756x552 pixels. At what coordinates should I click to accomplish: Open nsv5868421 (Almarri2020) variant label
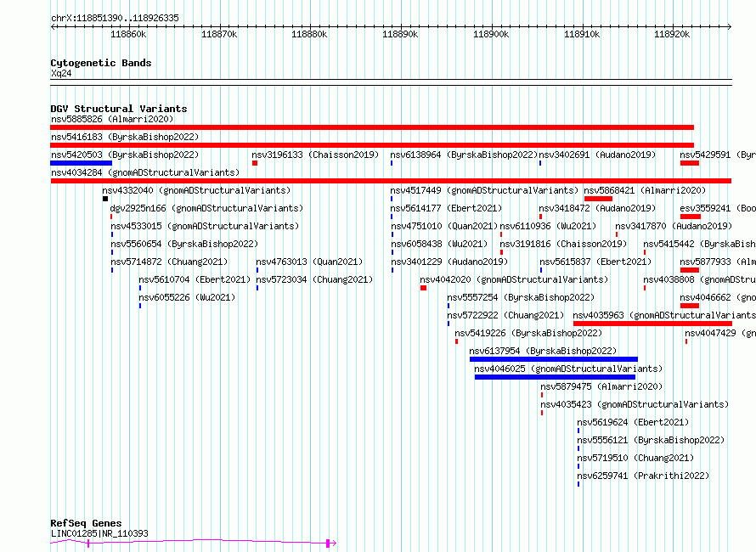[x=645, y=190]
